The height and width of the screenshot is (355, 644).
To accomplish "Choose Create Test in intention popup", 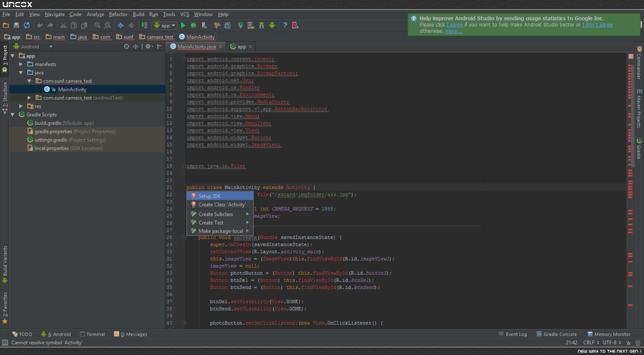I will [220, 222].
